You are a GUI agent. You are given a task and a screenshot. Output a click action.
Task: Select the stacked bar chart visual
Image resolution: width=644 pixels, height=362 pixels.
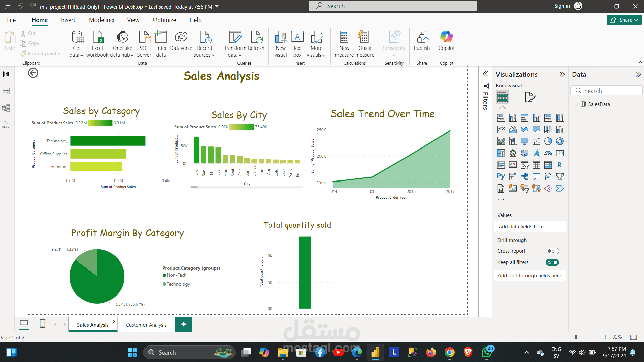(501, 118)
